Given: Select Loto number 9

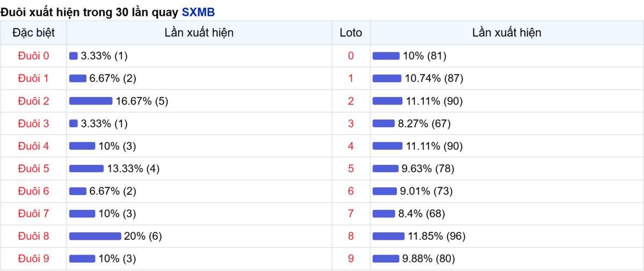Looking at the screenshot, I should 351,259.
